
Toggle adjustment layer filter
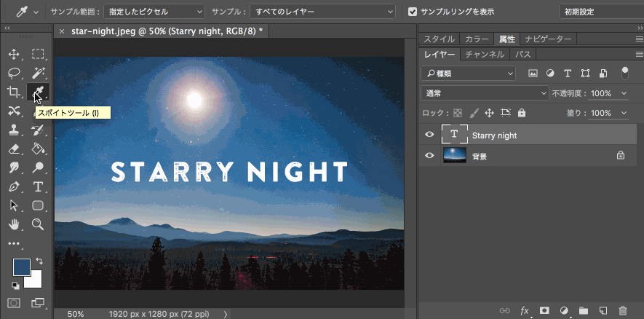click(x=550, y=74)
